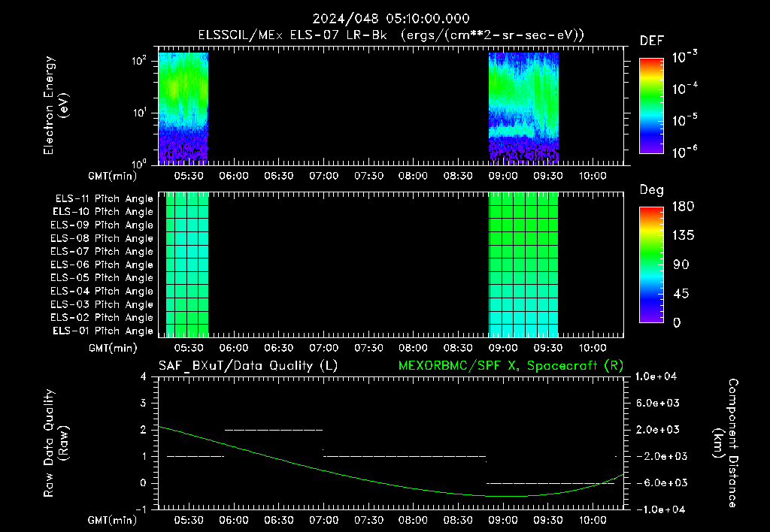Click the 1.0e+04 tick on distance axis
Image resolution: width=770 pixels, height=532 pixels.
[656, 376]
